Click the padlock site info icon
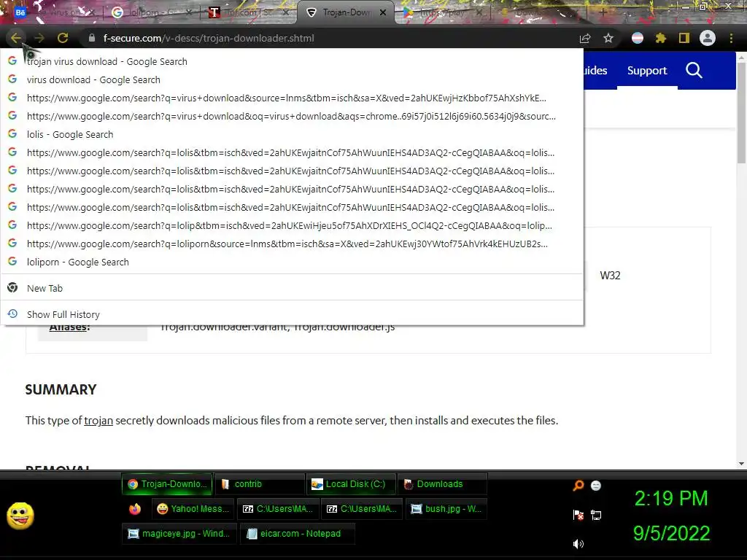747x560 pixels. 92,38
